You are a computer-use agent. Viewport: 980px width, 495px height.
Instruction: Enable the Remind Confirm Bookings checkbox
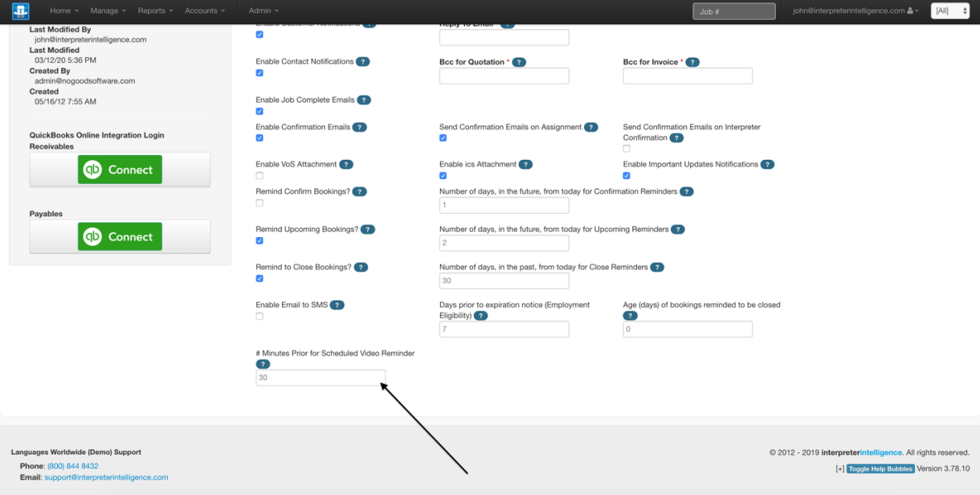(259, 202)
